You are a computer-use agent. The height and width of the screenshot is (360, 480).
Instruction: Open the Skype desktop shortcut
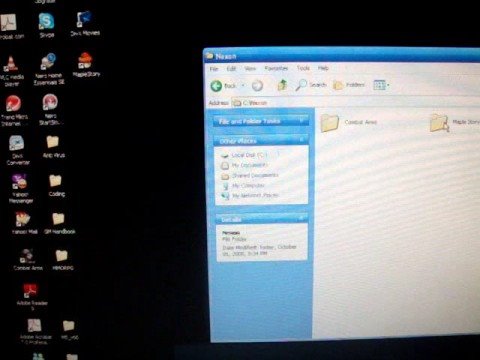(x=46, y=25)
